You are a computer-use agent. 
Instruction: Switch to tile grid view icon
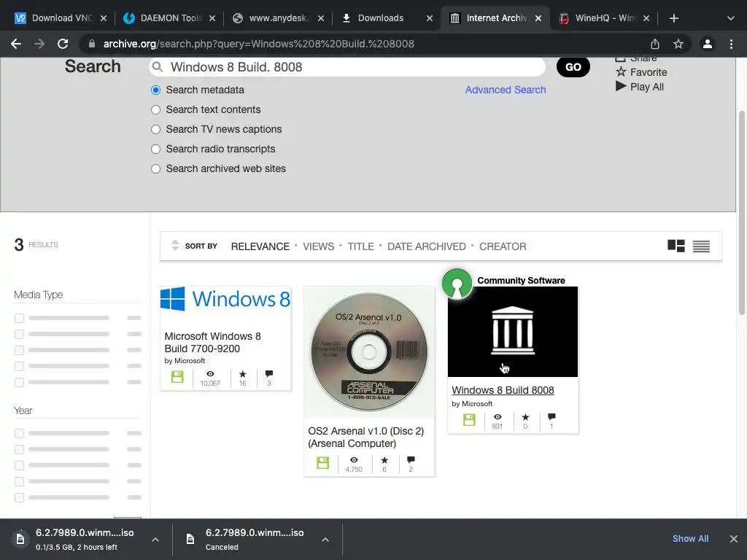click(x=676, y=246)
